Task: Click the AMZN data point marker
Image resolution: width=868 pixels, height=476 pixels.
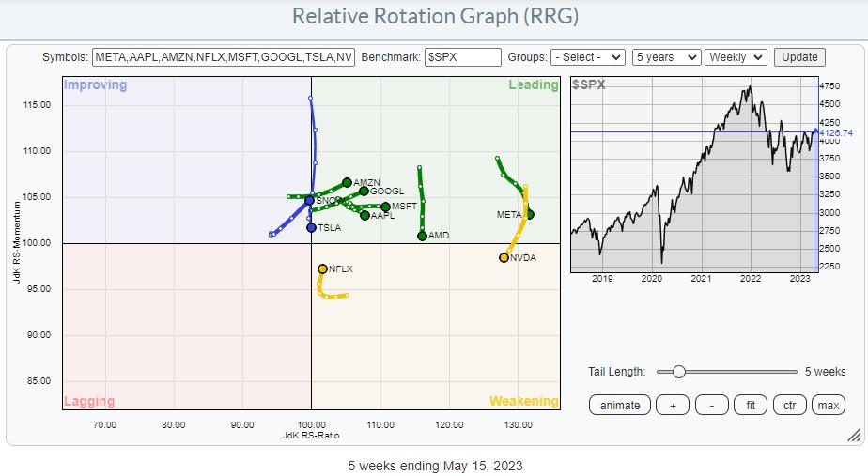Action: tap(347, 182)
